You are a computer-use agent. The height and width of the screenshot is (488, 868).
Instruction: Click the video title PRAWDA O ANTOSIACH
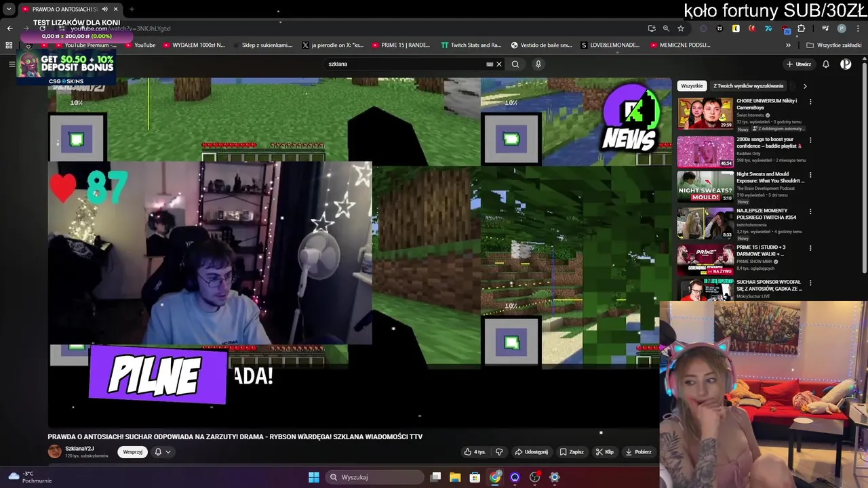point(235,437)
